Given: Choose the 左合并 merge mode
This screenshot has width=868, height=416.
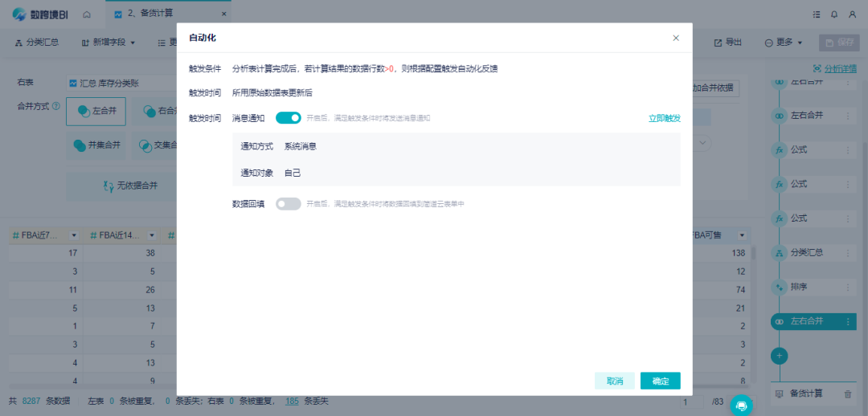Looking at the screenshot, I should pos(96,111).
